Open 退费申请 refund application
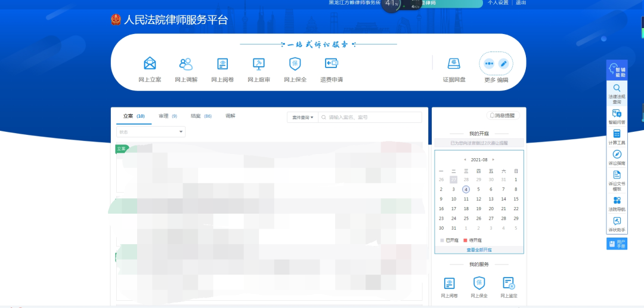Image resolution: width=644 pixels, height=308 pixels. coord(332,70)
